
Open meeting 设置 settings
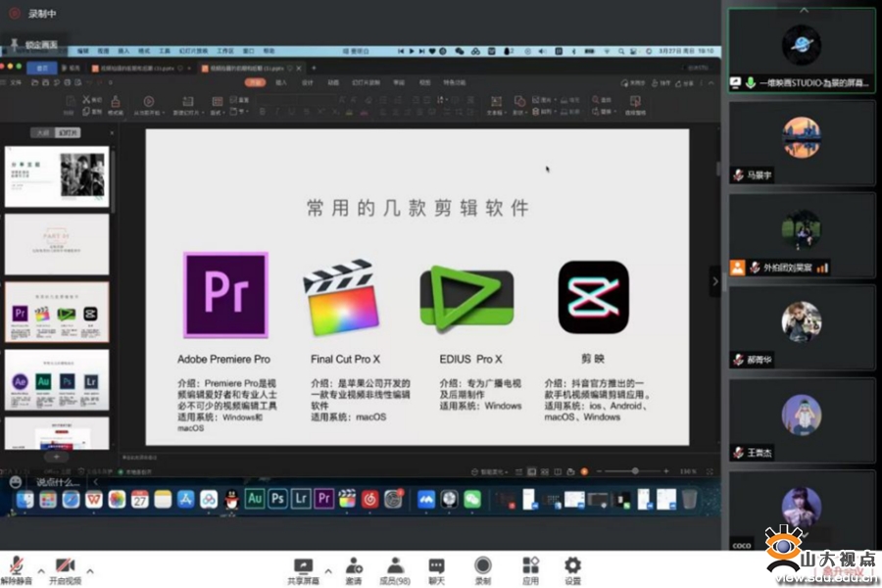572,571
